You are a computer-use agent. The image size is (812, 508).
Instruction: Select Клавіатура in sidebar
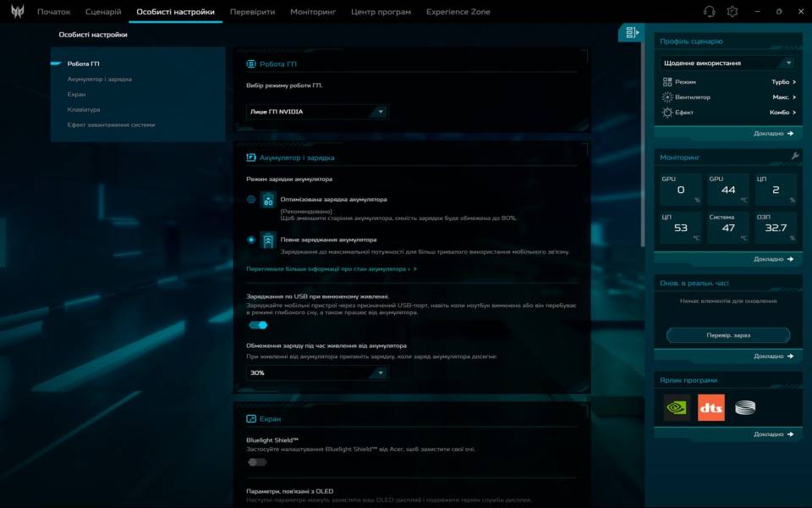[84, 109]
